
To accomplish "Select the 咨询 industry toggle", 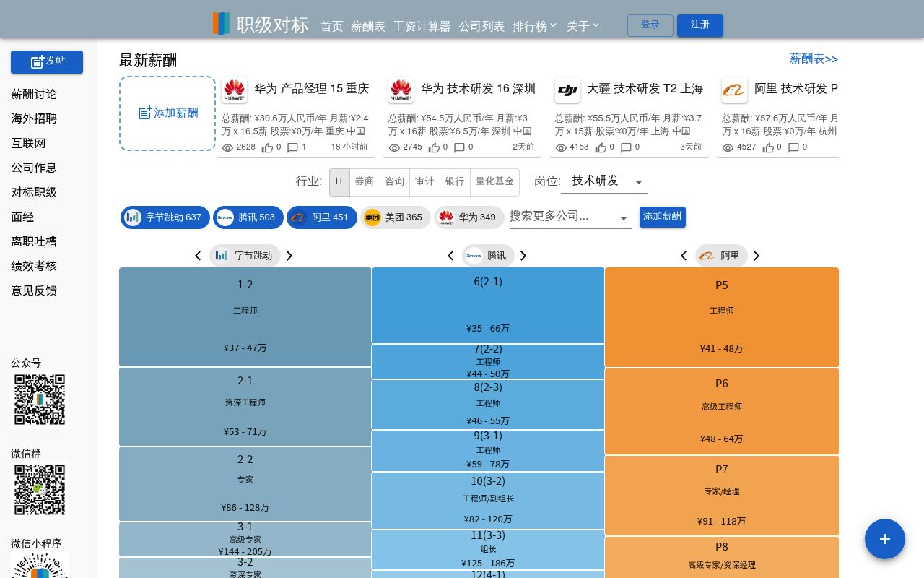I will 395,182.
